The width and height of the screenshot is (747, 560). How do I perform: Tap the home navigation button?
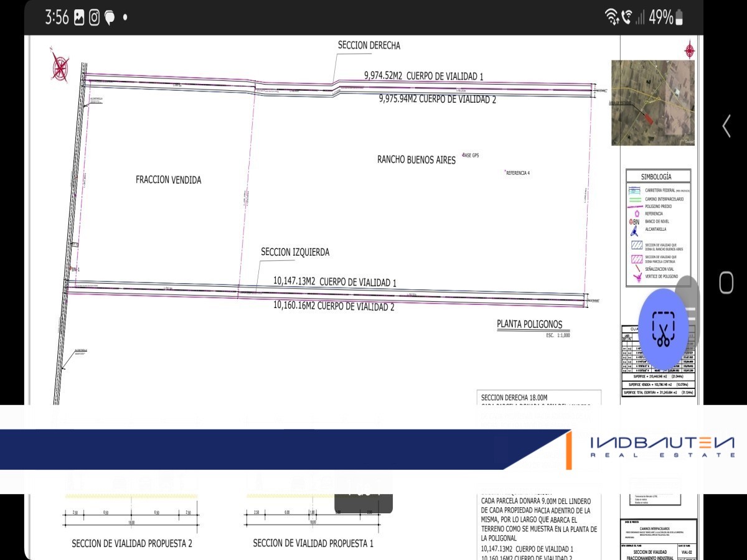[726, 282]
